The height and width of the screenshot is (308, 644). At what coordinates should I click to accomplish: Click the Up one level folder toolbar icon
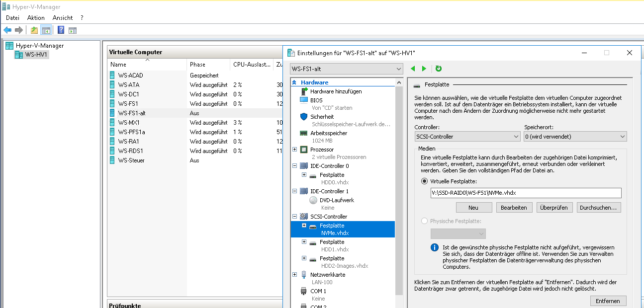coord(34,30)
